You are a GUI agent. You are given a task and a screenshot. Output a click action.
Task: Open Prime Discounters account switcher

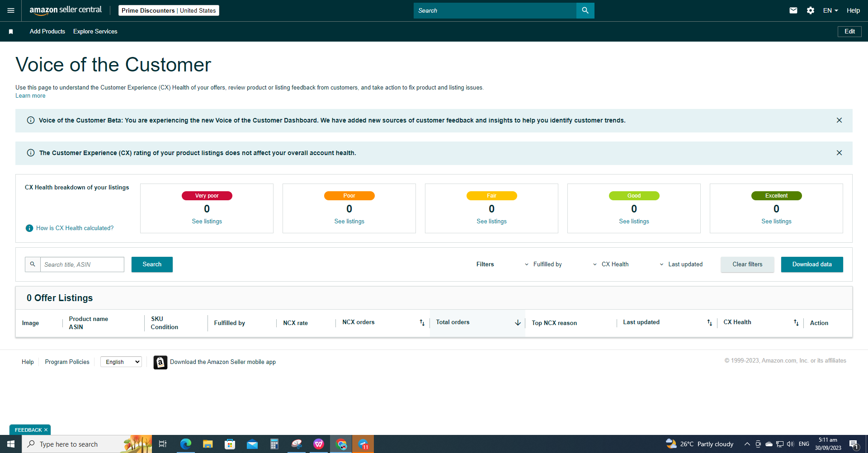click(x=169, y=10)
